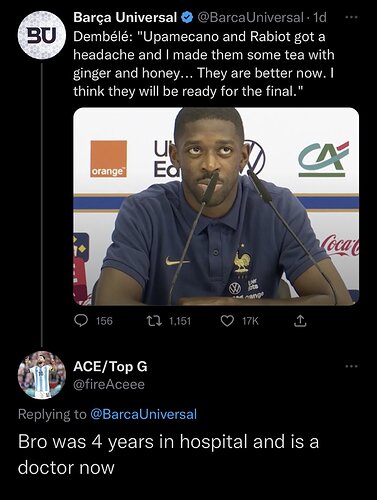View the 1,151 retweets count
The height and width of the screenshot is (500, 377).
point(180,321)
